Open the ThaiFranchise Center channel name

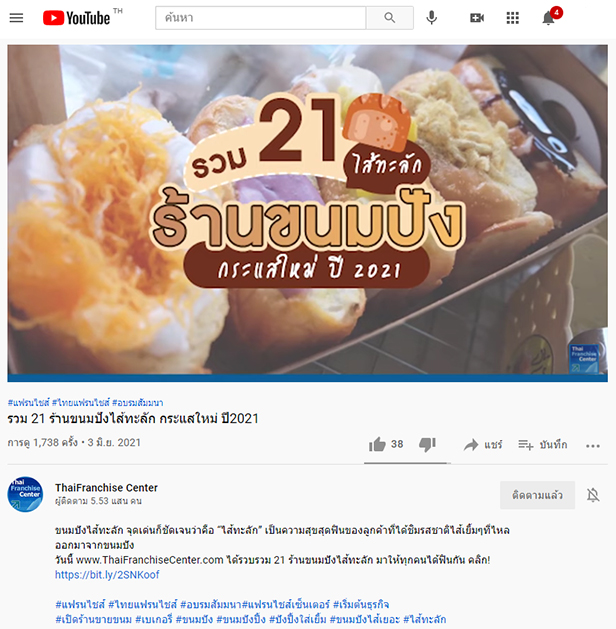(x=106, y=487)
